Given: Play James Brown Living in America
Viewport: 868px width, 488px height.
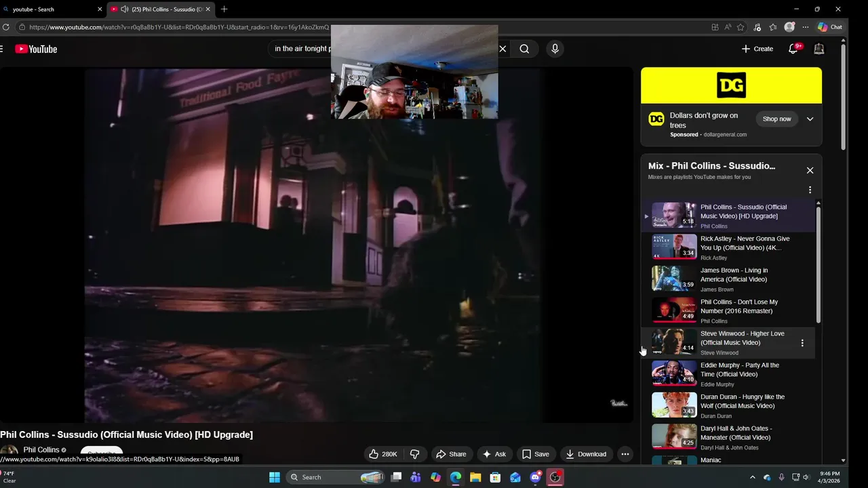Looking at the screenshot, I should click(728, 279).
